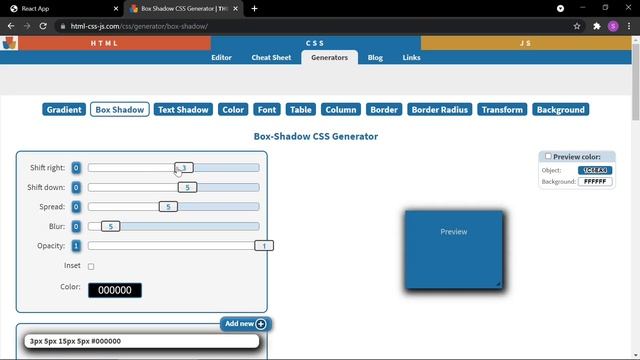Screen dimensions: 640x360
Task: Open a new browser tab
Action: [254, 9]
